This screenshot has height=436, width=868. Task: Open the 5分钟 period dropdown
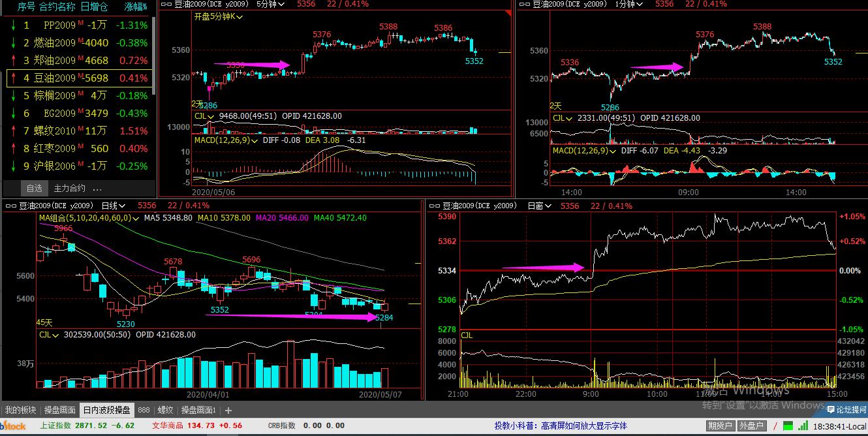[x=271, y=4]
